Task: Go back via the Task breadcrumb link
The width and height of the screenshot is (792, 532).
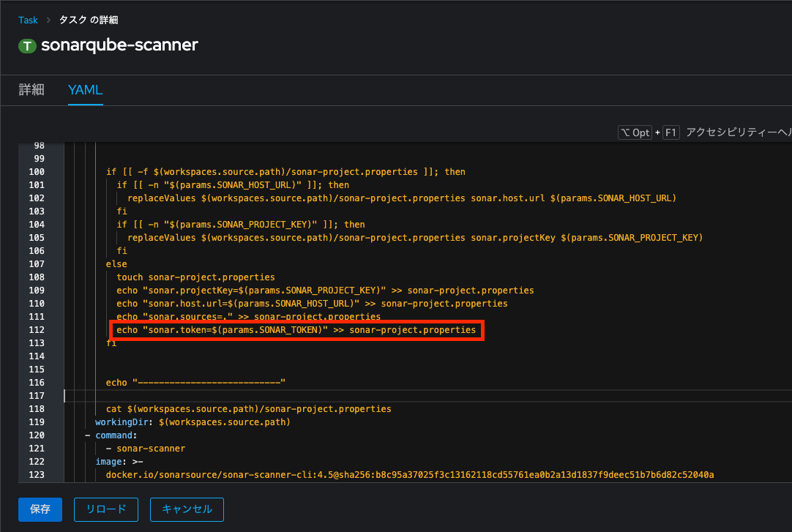Action: tap(28, 20)
